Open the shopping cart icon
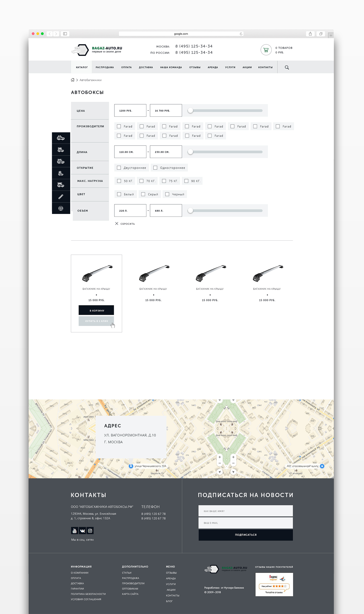This screenshot has height=614, width=364. (266, 50)
